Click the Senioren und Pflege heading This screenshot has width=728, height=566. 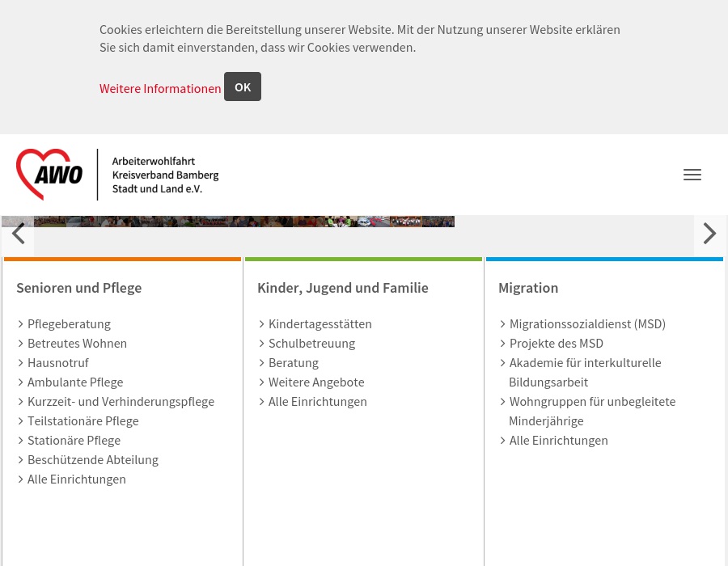pos(79,288)
